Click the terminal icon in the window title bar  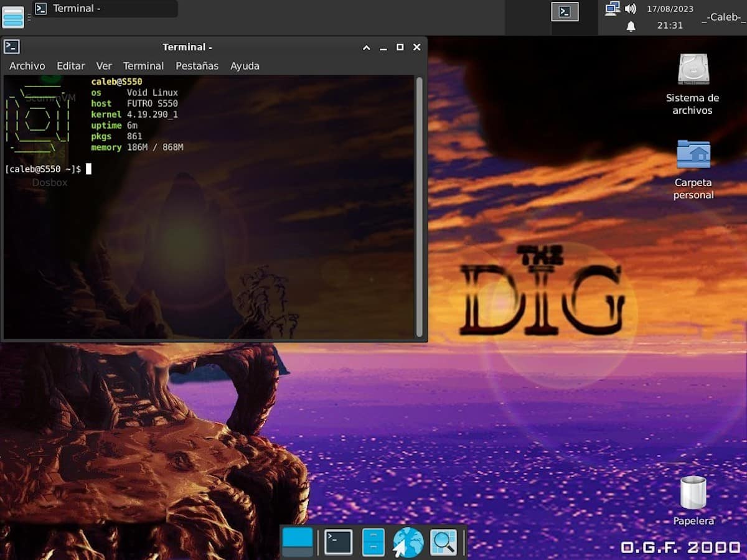click(x=12, y=47)
